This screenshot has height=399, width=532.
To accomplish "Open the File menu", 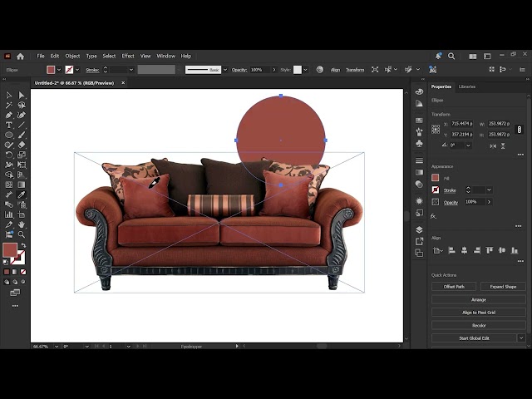I will click(41, 56).
